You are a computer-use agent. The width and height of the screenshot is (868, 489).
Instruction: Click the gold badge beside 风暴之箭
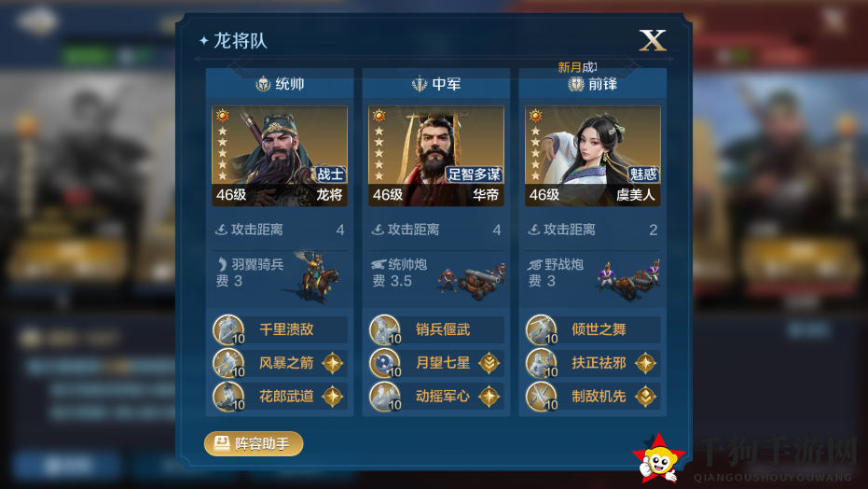tap(333, 363)
